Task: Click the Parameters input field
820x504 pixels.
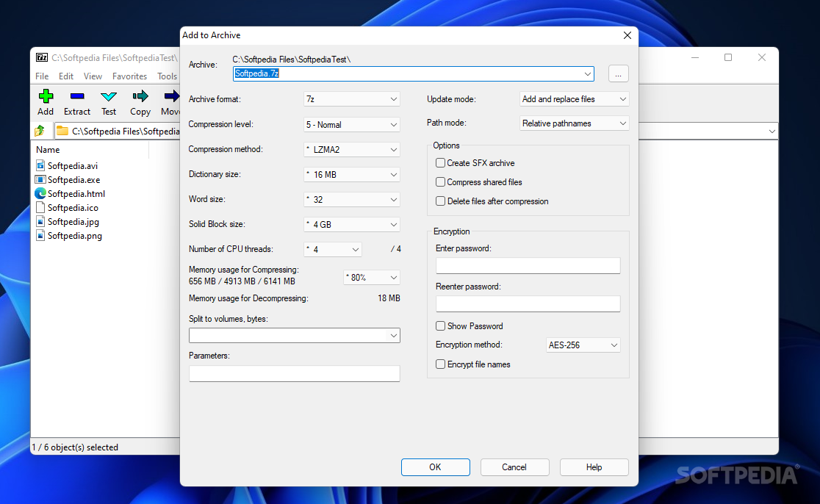Action: [x=295, y=373]
